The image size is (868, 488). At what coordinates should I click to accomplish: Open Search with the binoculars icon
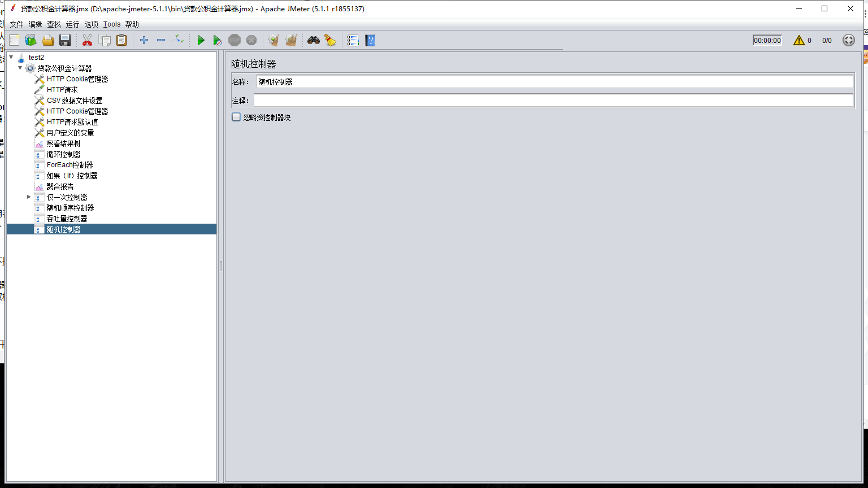tap(314, 40)
